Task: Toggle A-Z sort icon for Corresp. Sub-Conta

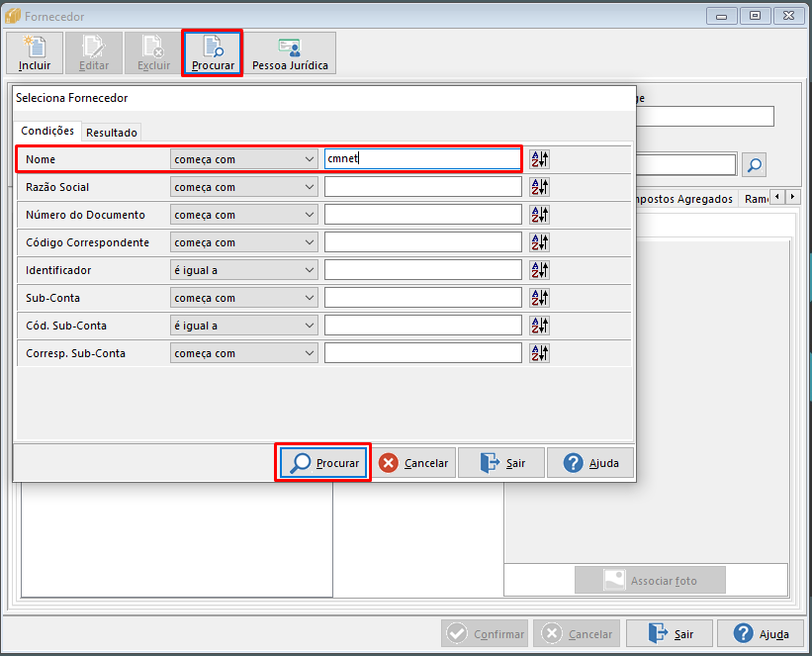Action: coord(539,353)
